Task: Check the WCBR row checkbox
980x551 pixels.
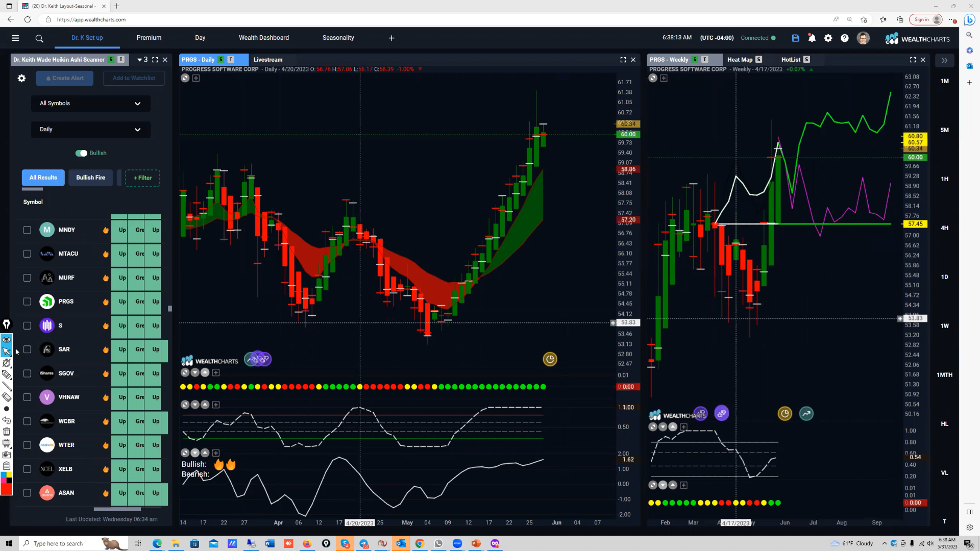Action: click(27, 421)
